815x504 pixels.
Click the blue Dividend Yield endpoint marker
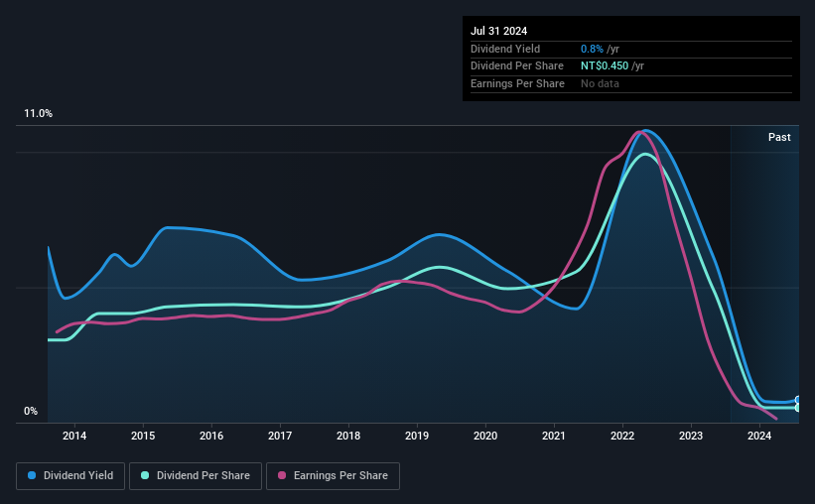797,400
